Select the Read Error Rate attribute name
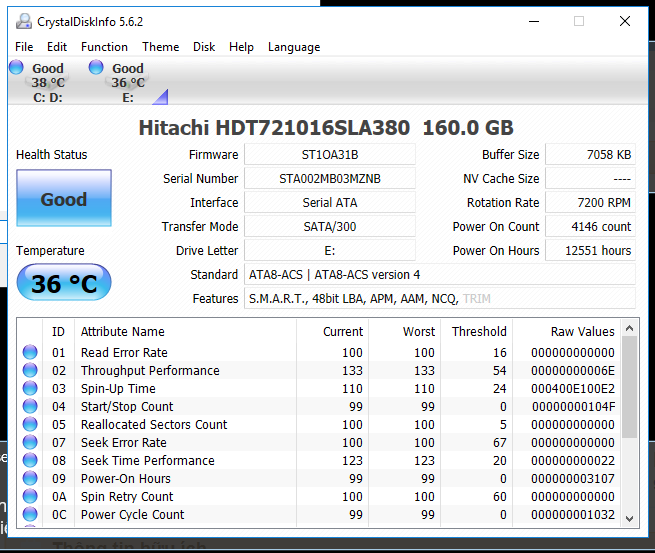Viewport: 655px width, 553px height. 124,353
